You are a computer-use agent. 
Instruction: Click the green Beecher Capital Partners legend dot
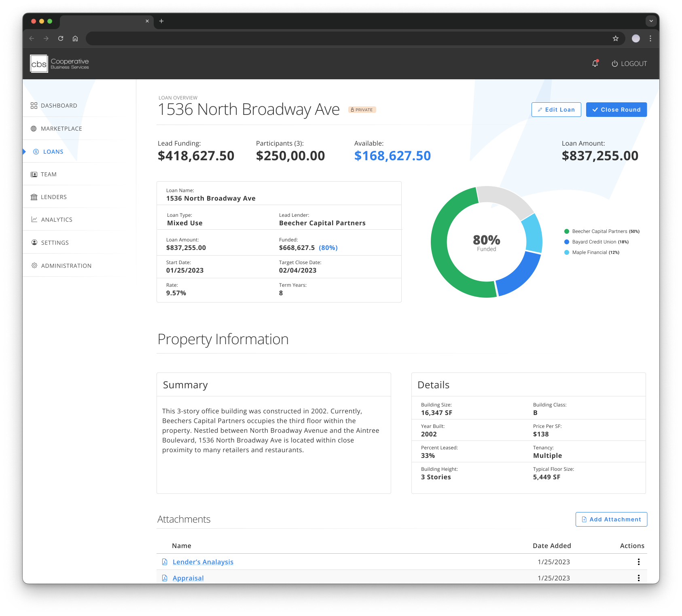567,231
